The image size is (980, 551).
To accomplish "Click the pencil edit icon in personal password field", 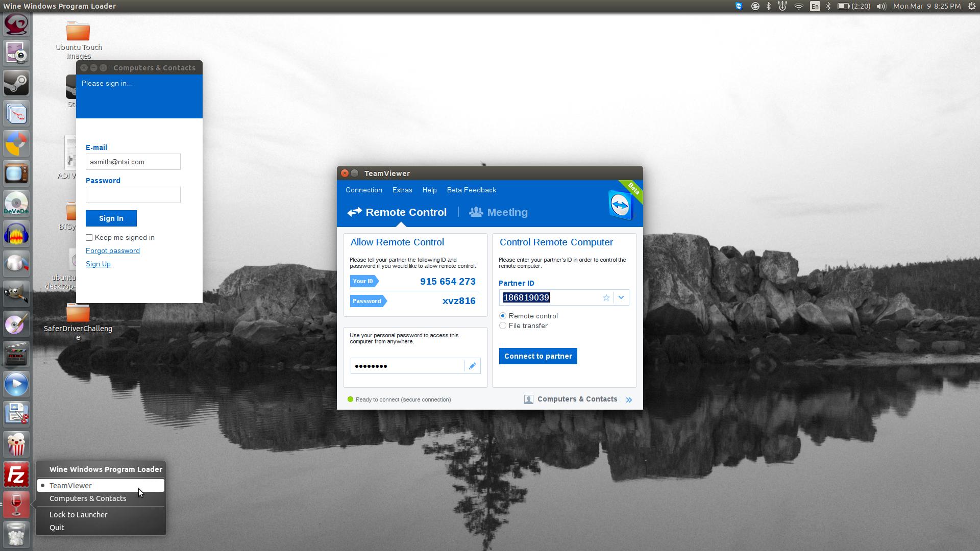I will tap(473, 365).
